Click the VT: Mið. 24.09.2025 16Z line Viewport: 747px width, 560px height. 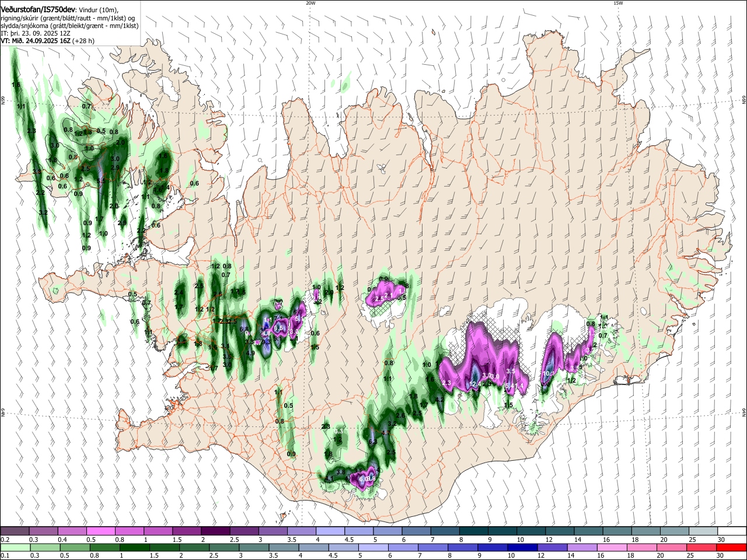pos(48,41)
